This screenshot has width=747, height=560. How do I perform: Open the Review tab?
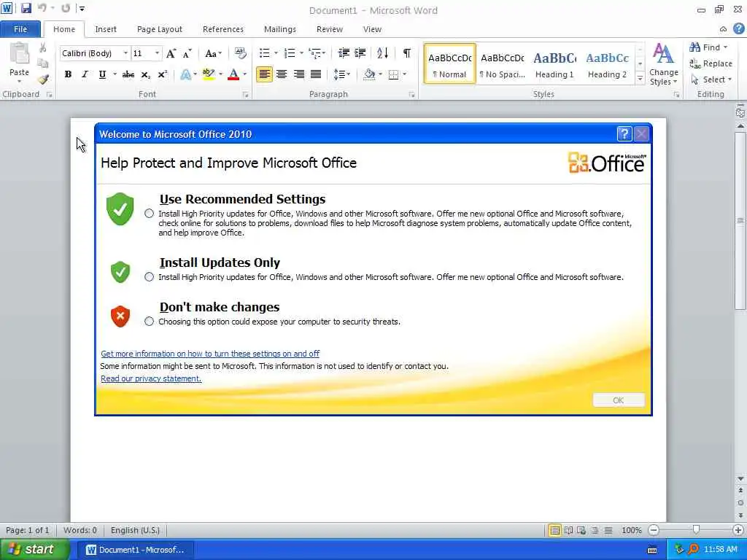click(330, 29)
